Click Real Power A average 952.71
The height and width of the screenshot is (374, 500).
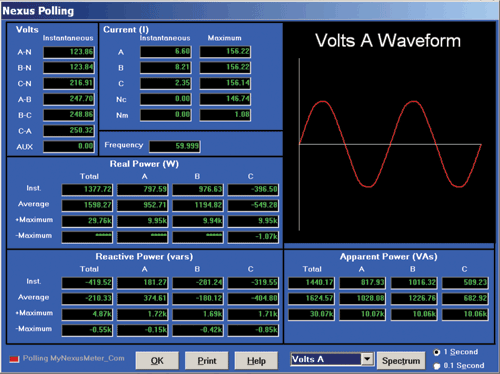pos(142,205)
